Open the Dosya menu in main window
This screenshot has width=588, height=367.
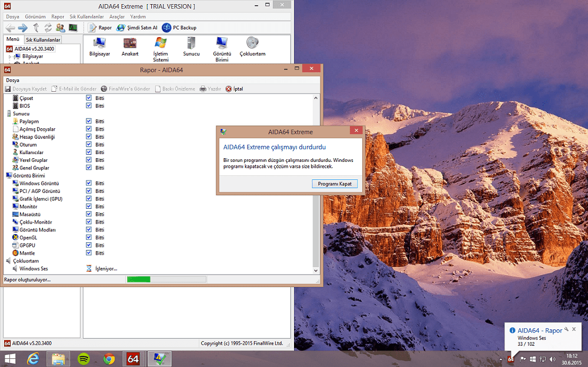point(12,17)
